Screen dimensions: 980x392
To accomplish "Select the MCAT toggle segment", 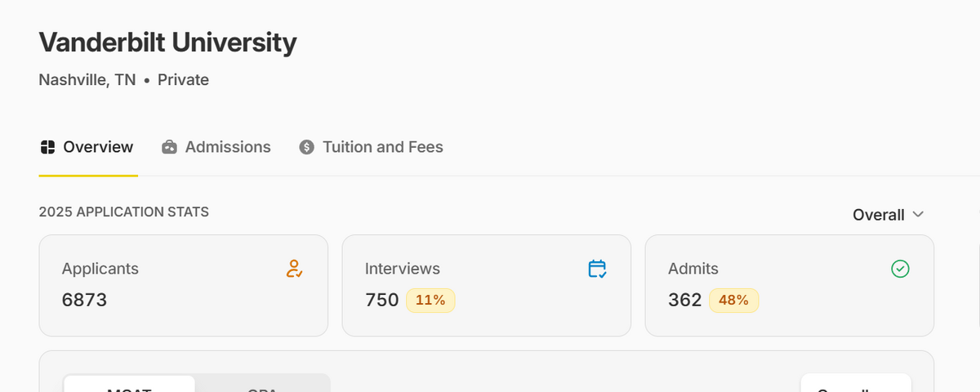I will 129,385.
